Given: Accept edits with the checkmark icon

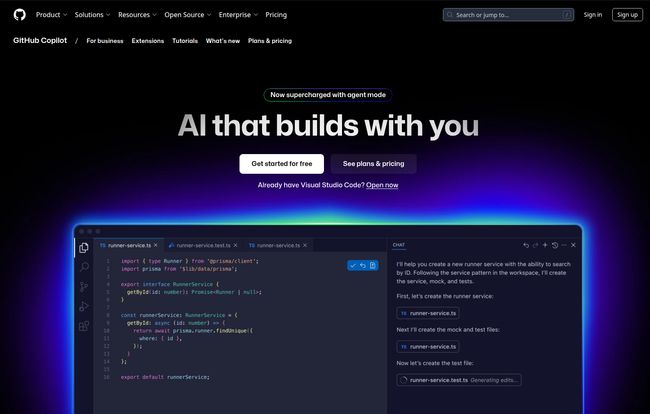Looking at the screenshot, I should coord(353,266).
